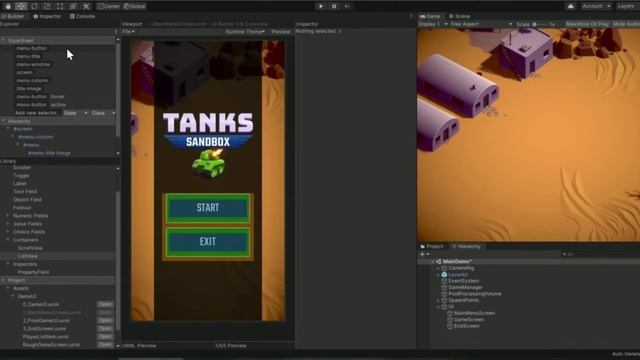640x360 pixels.
Task: Select the Rect transform tool
Action: coord(60,6)
